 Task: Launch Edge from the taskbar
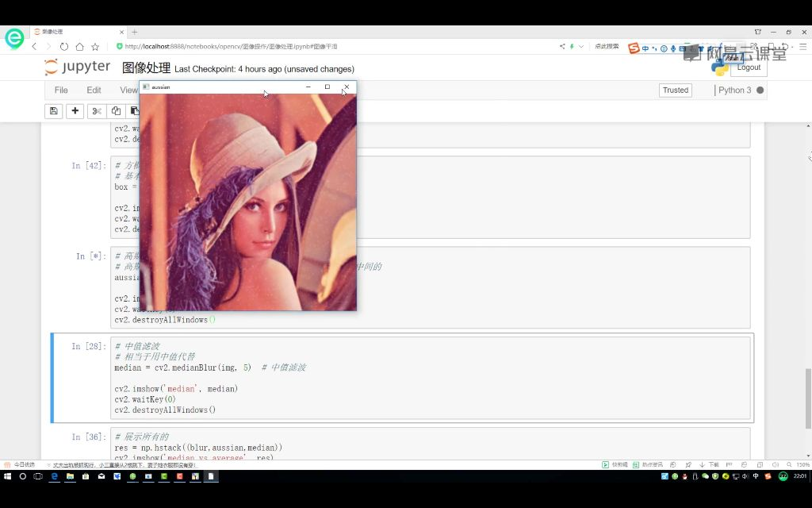pos(55,476)
